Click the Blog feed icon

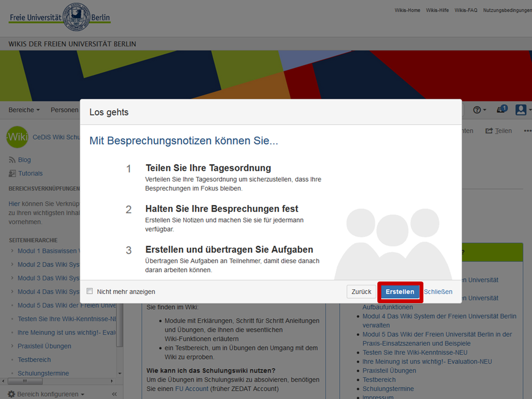click(12, 160)
